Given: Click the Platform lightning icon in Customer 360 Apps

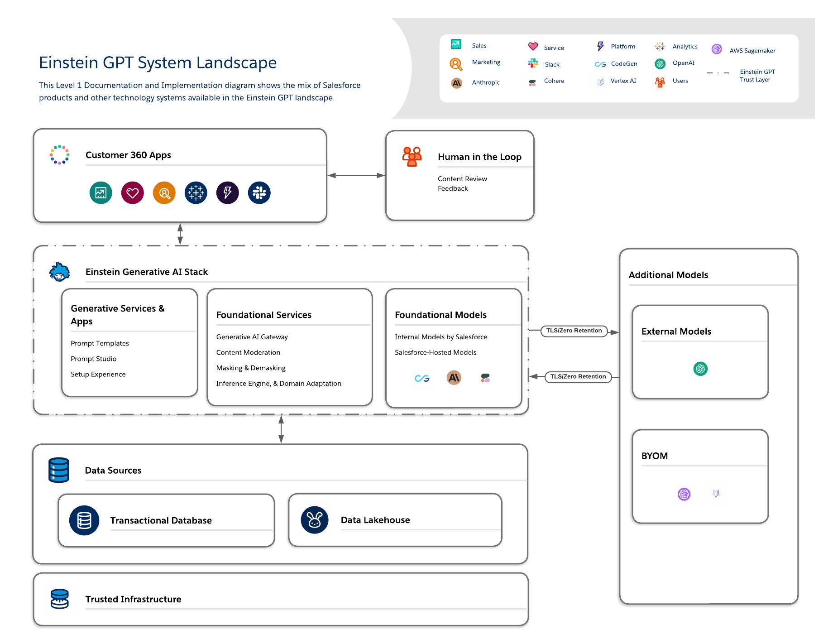Looking at the screenshot, I should click(x=227, y=192).
